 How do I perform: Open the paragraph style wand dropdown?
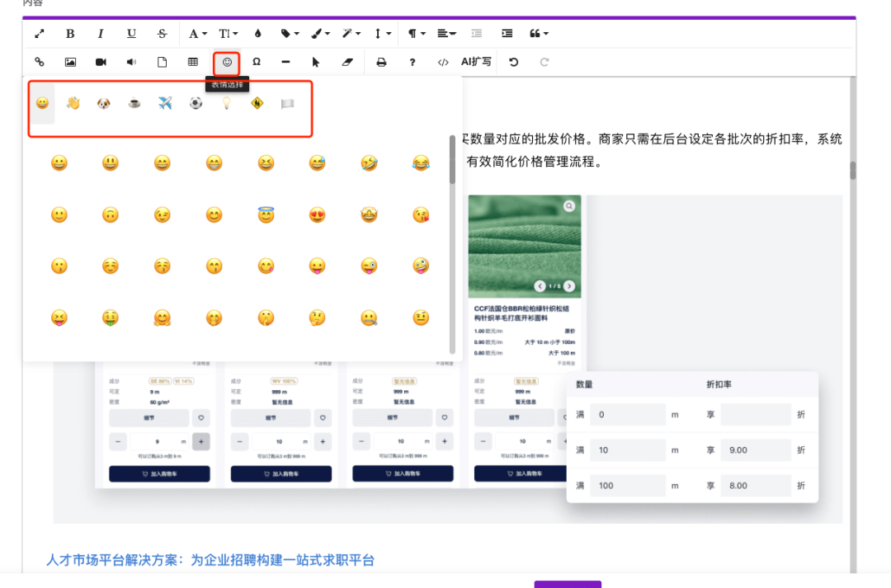click(351, 34)
